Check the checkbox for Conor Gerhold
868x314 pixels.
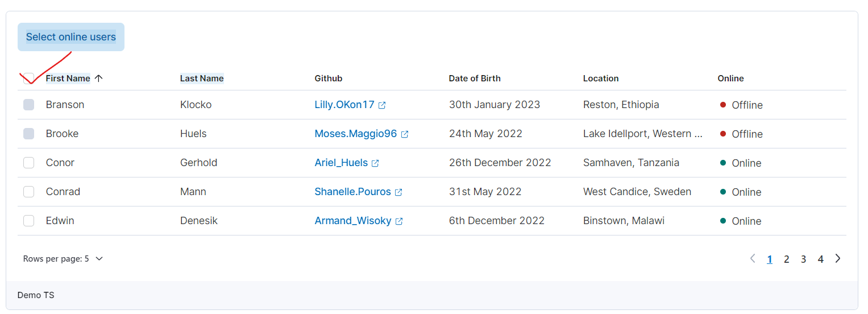point(28,163)
